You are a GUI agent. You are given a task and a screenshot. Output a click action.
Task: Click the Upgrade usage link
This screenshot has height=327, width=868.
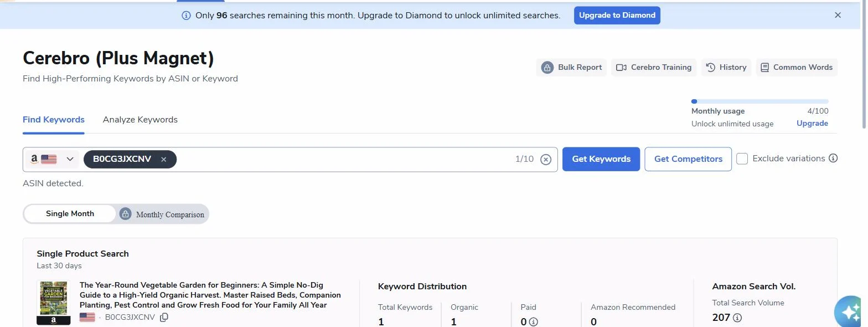click(x=812, y=124)
